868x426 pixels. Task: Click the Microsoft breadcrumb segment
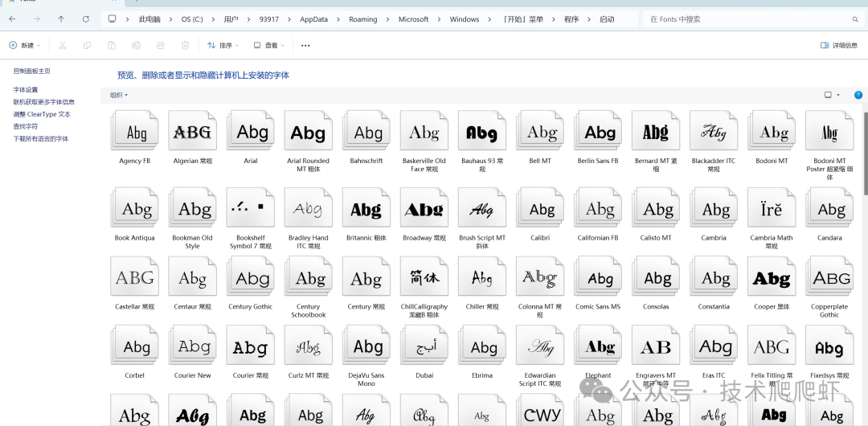tap(414, 19)
